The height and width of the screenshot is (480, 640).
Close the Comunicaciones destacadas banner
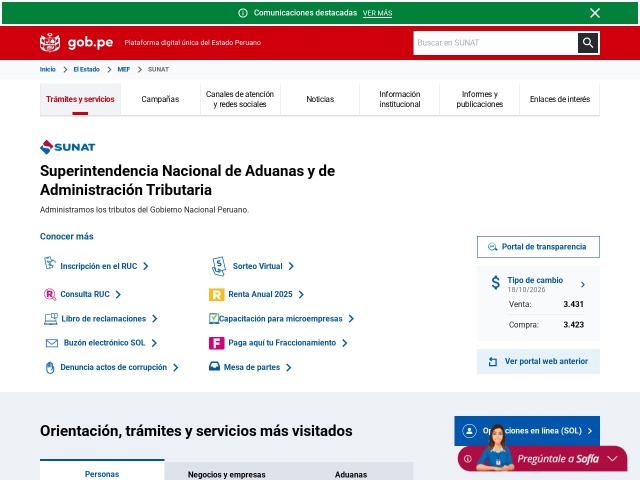(595, 13)
